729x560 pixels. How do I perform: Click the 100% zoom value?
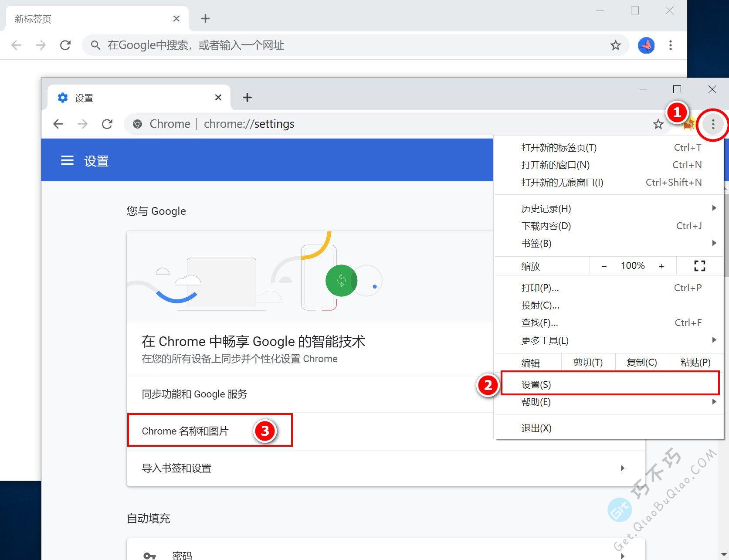point(633,266)
